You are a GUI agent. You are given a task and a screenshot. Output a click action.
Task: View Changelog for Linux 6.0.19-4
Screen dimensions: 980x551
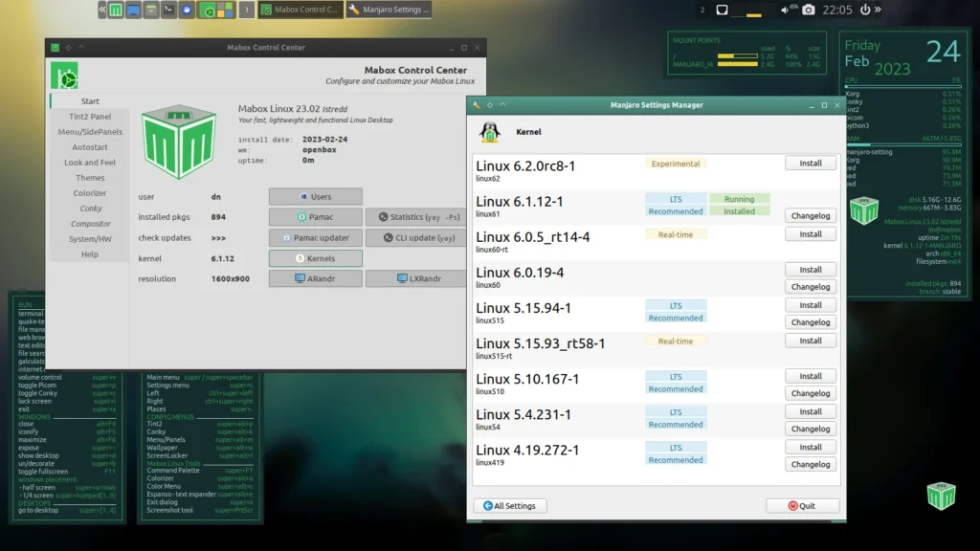[x=811, y=287]
